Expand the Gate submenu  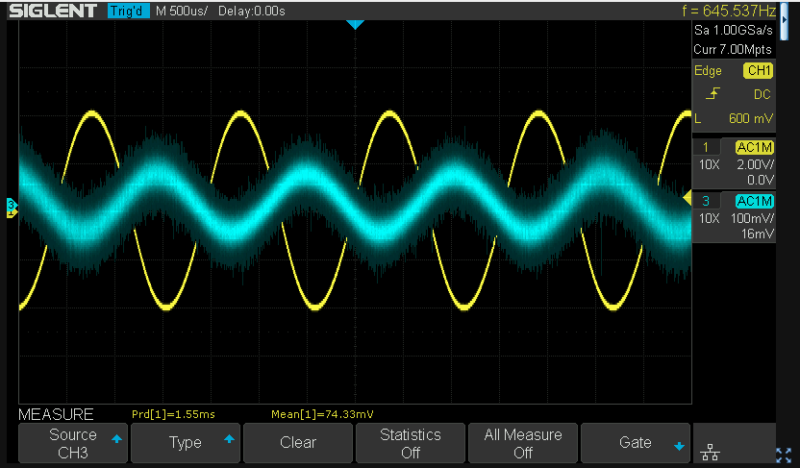click(x=635, y=443)
